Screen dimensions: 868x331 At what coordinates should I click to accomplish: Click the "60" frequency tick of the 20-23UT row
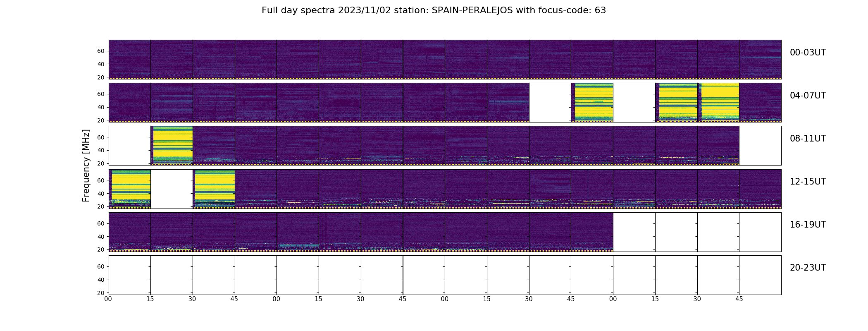[x=101, y=266]
